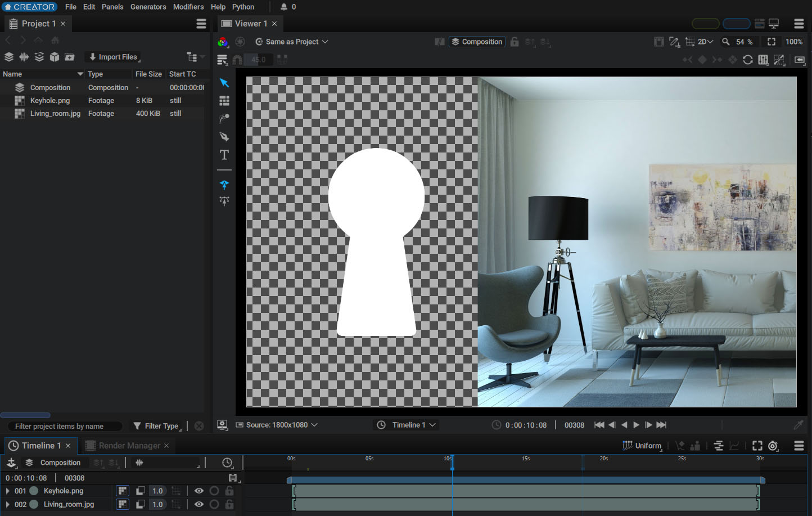The width and height of the screenshot is (812, 516).
Task: Open the Python menu
Action: [243, 7]
